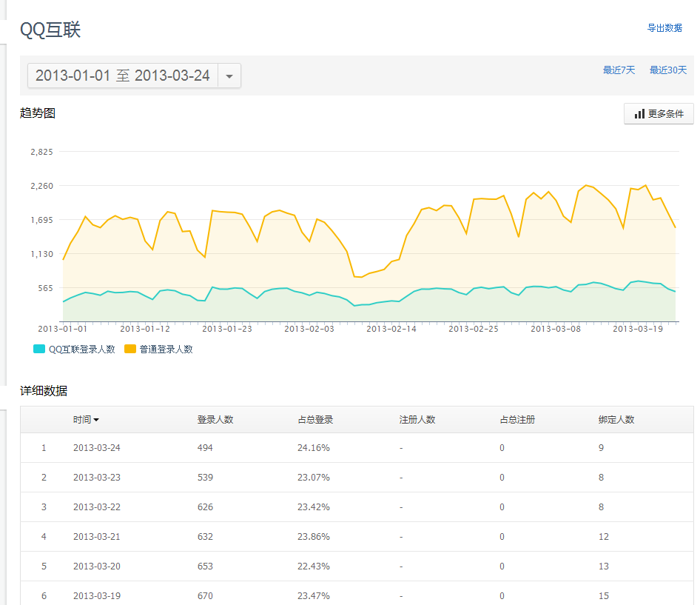Click the 2013-01-01 至 2013-03-24 date field
Image resolution: width=700 pixels, height=605 pixels.
tap(123, 76)
